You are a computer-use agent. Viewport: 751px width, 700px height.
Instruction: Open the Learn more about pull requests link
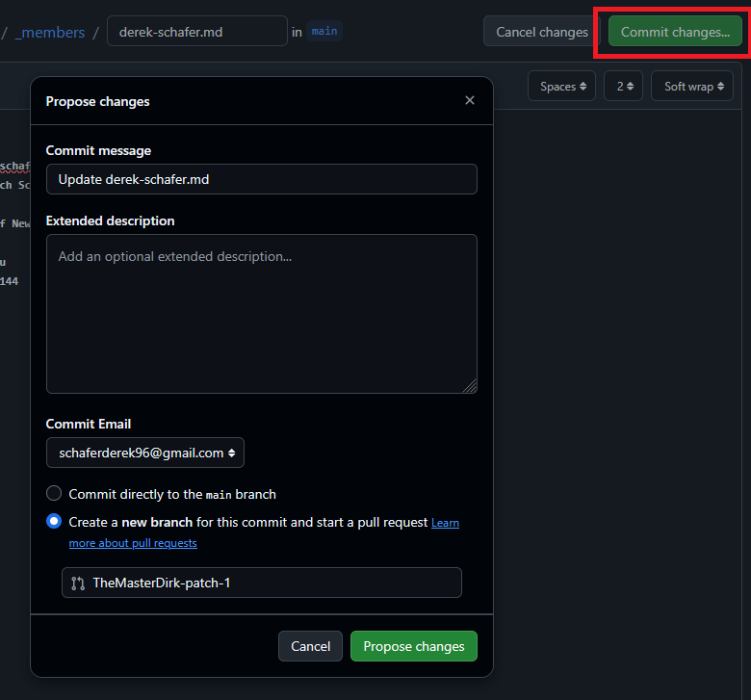pyautogui.click(x=264, y=532)
